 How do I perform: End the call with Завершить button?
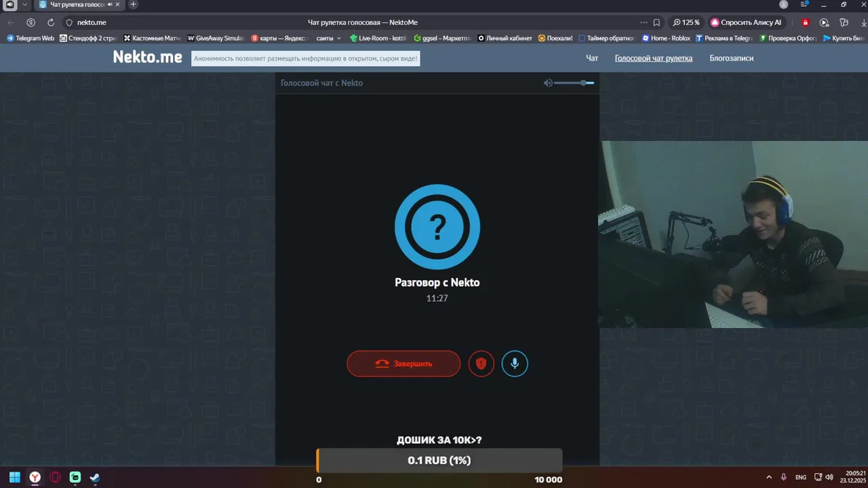403,363
